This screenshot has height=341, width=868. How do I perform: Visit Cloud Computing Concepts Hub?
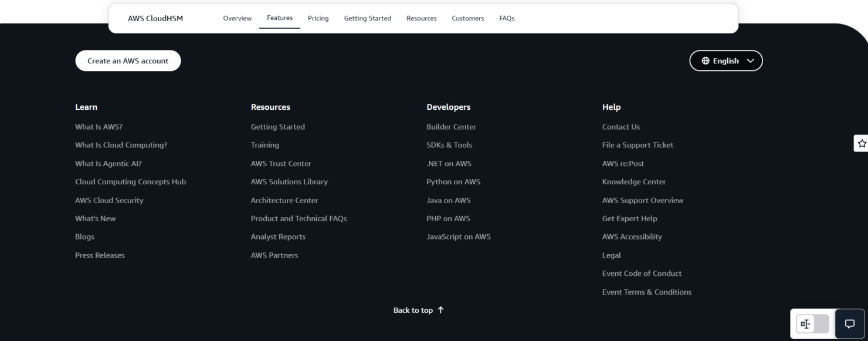point(131,182)
